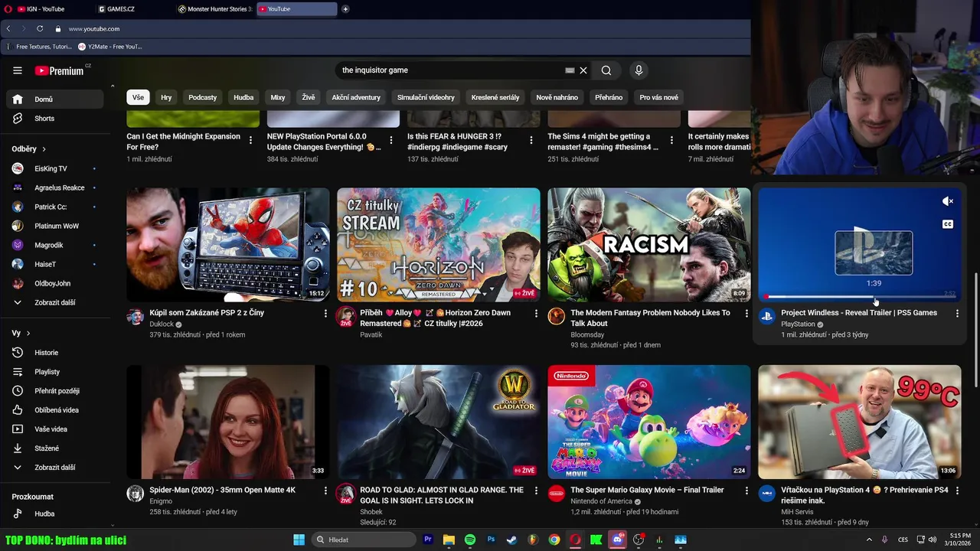Select the Hudba filter chip
The height and width of the screenshot is (551, 980).
243,97
